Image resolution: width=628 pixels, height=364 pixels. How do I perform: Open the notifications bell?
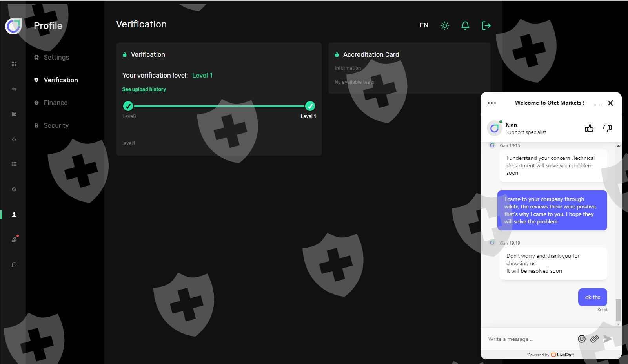[x=465, y=26]
